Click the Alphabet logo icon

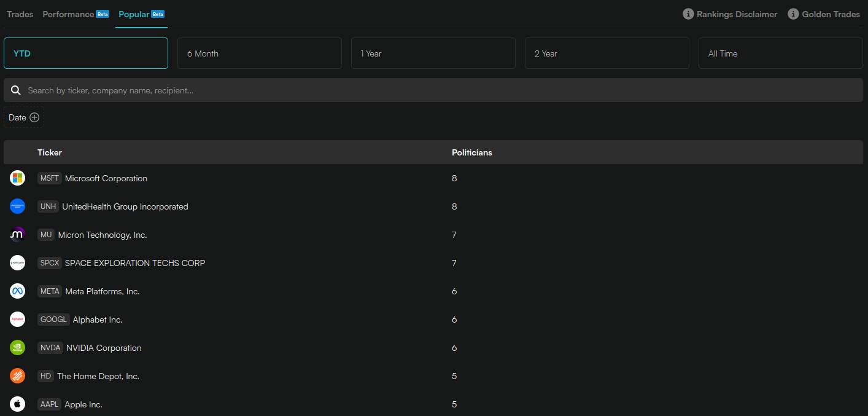(18, 320)
